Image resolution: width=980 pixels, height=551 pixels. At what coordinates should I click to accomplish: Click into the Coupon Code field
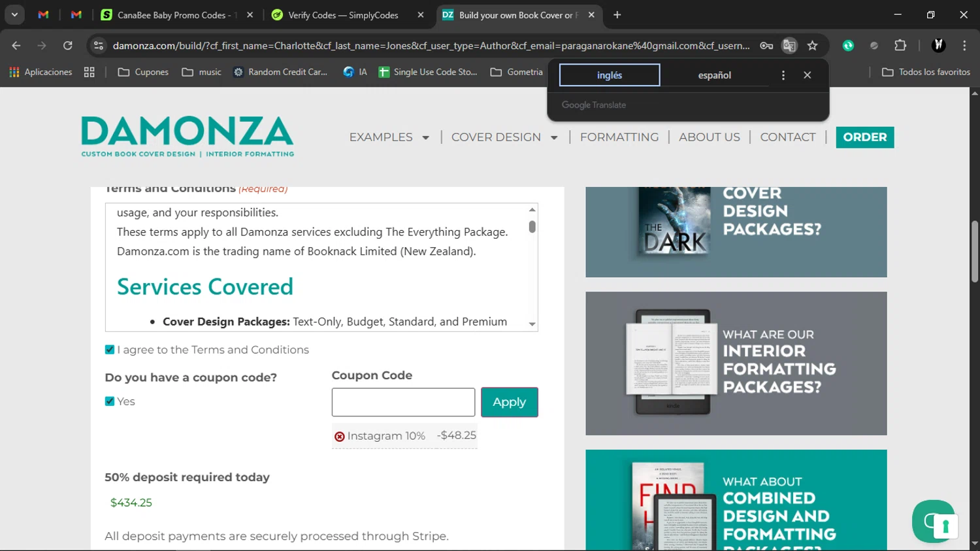tap(403, 402)
